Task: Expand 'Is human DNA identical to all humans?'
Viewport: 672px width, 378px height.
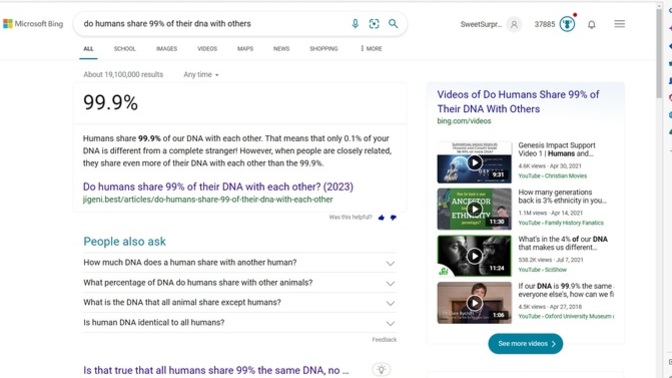Action: coord(239,323)
